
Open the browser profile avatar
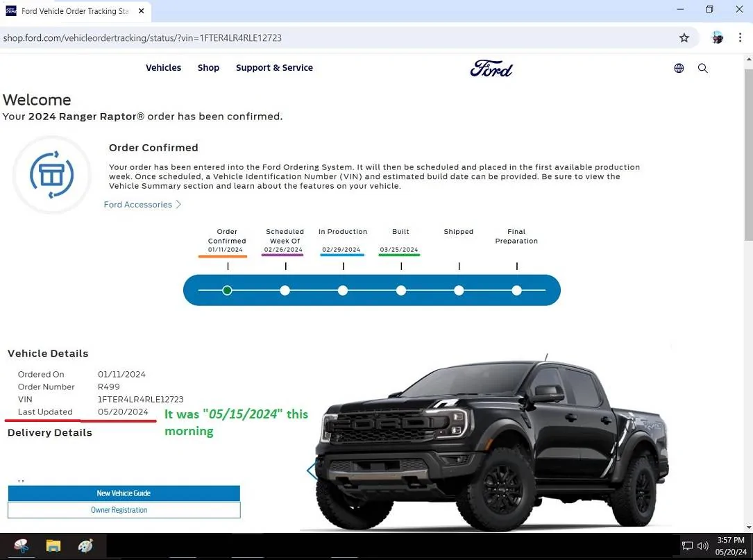[718, 38]
